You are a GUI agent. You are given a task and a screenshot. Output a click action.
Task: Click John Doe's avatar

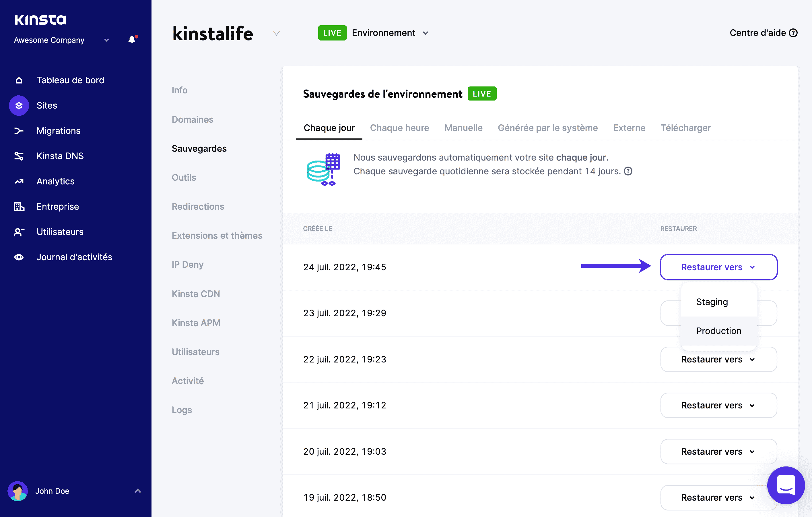(x=18, y=491)
